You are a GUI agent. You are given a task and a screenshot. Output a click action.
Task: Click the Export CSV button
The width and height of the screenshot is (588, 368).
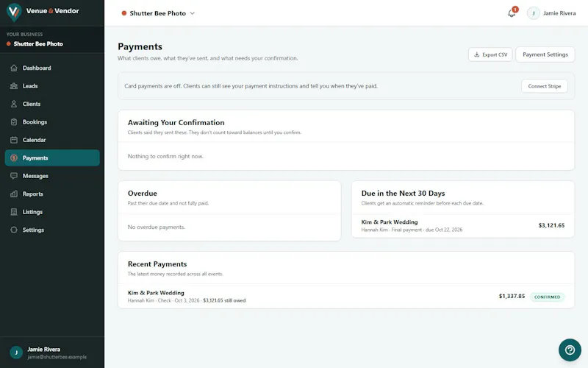490,54
